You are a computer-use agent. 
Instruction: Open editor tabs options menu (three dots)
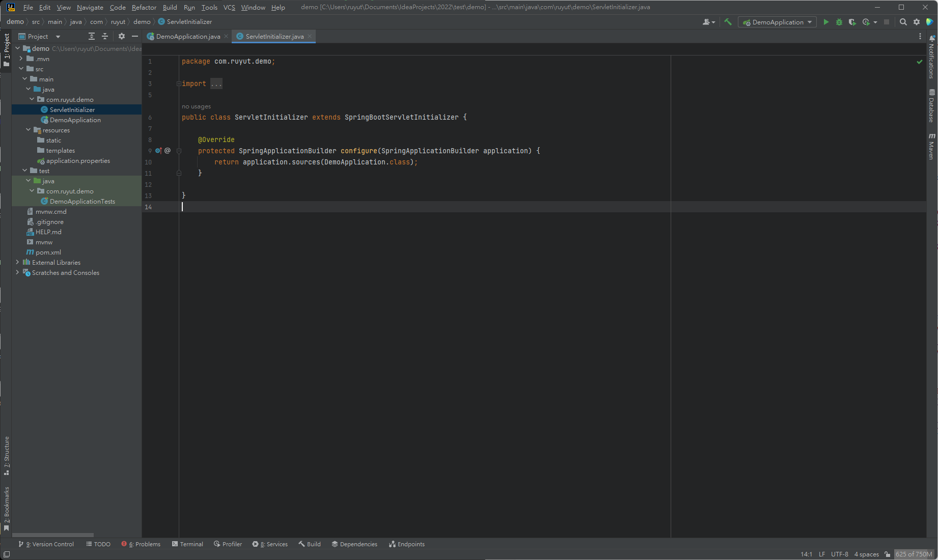pyautogui.click(x=920, y=36)
